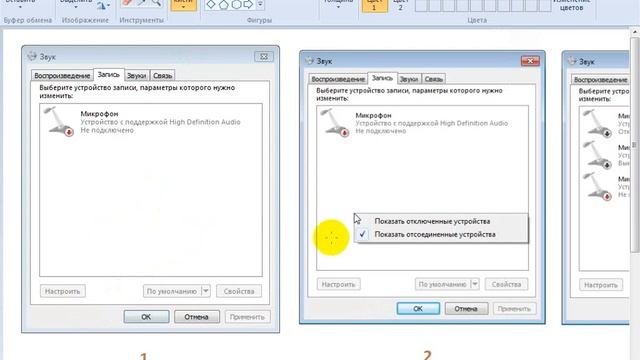Click Настроить in middle dialog

point(338,284)
